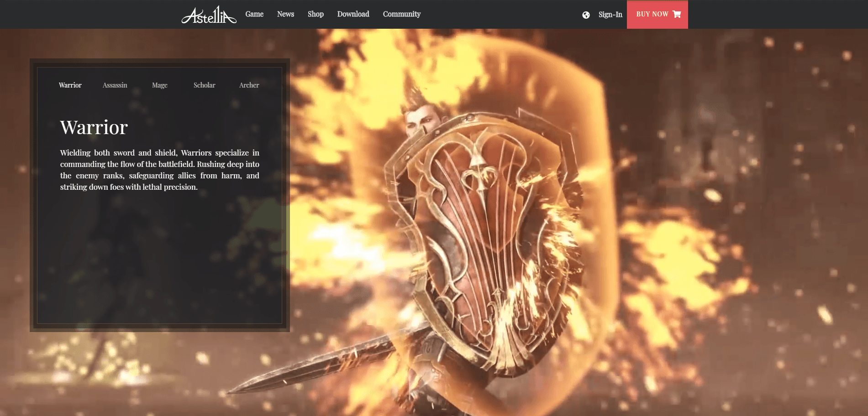
Task: Click the Sign-In link
Action: [610, 15]
